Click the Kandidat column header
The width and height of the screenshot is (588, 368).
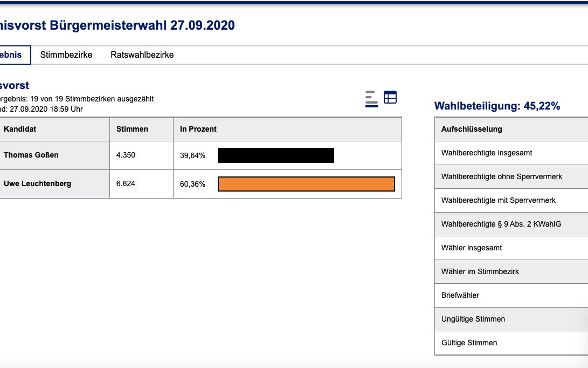click(x=20, y=130)
